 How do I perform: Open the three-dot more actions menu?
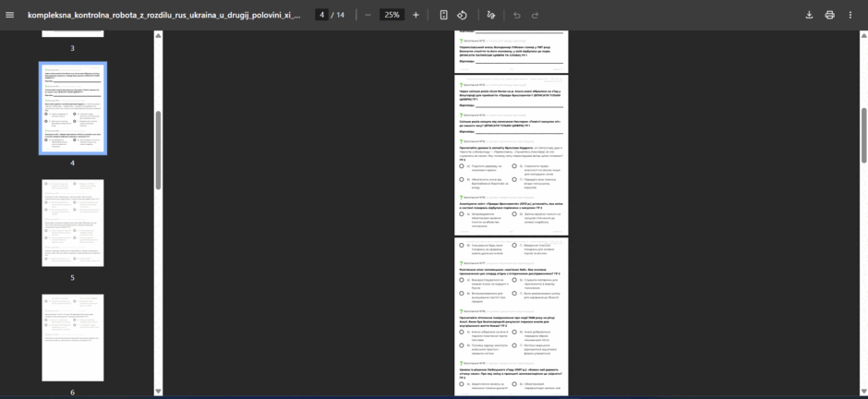pyautogui.click(x=850, y=15)
